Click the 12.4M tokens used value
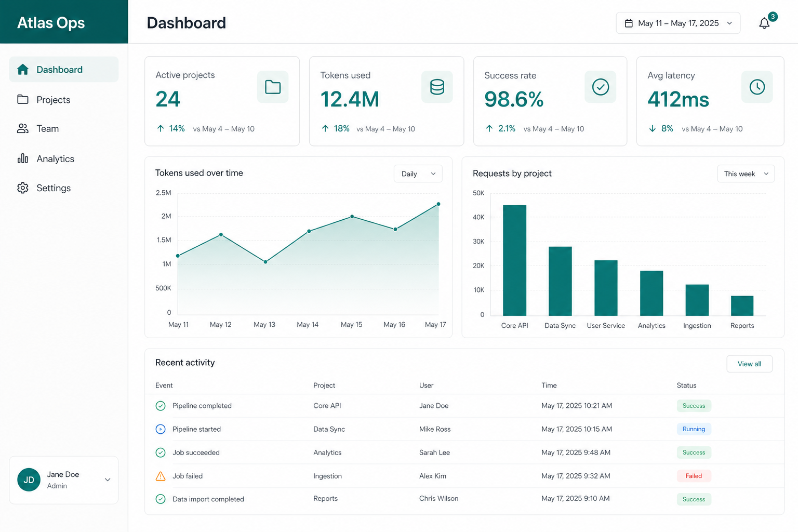Image resolution: width=798 pixels, height=532 pixels. pyautogui.click(x=350, y=99)
